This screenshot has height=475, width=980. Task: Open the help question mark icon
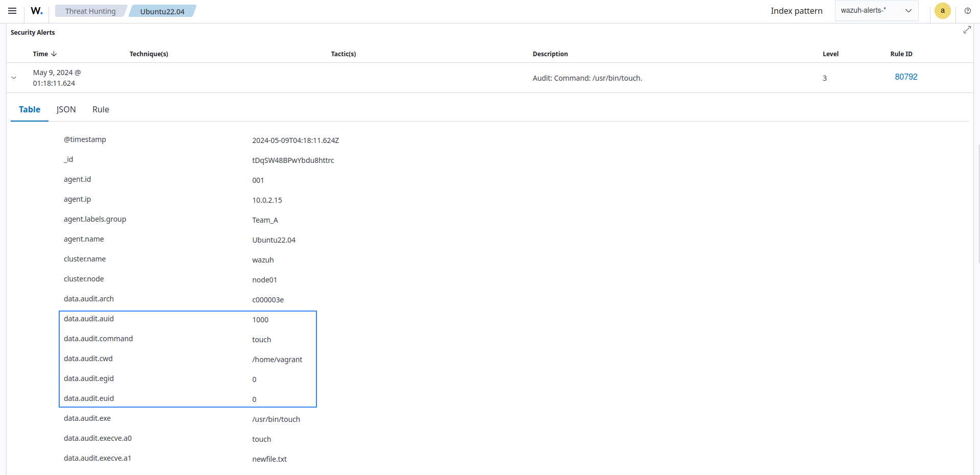pos(968,11)
